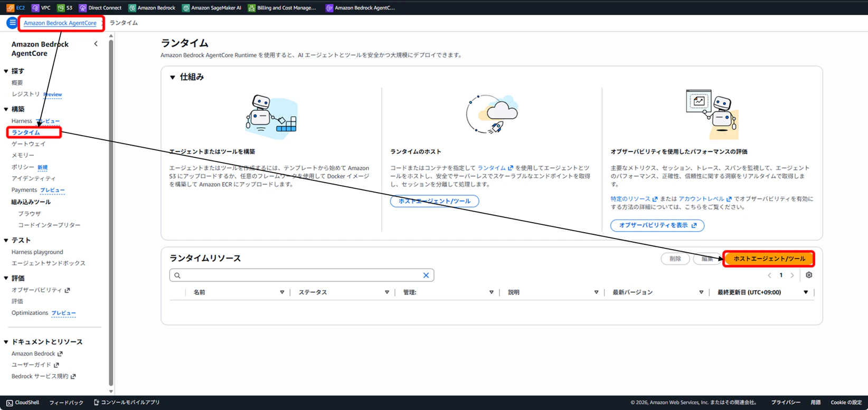Viewport: 868px width, 410px height.
Task: Open レジストリ in the sidebar
Action: (x=26, y=94)
